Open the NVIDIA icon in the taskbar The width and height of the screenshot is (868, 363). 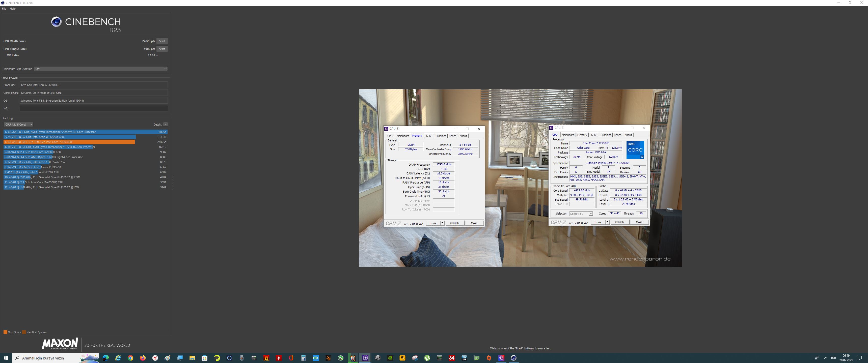click(x=390, y=358)
